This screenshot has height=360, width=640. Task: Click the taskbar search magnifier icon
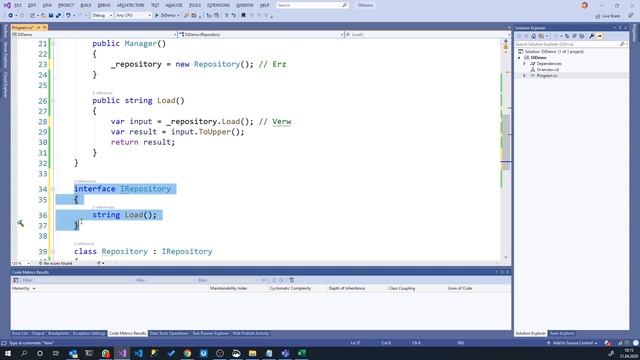24,353
